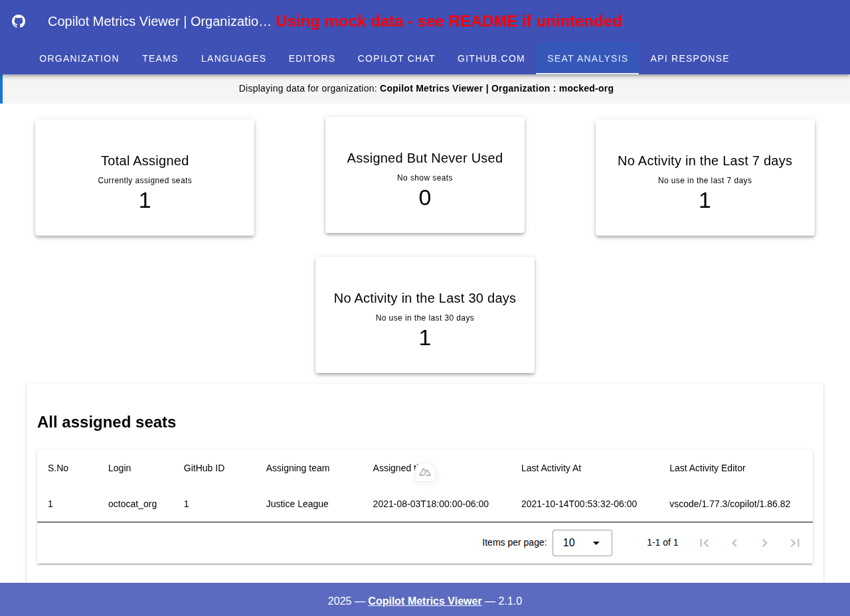Go to previous page in pagination

coord(733,542)
